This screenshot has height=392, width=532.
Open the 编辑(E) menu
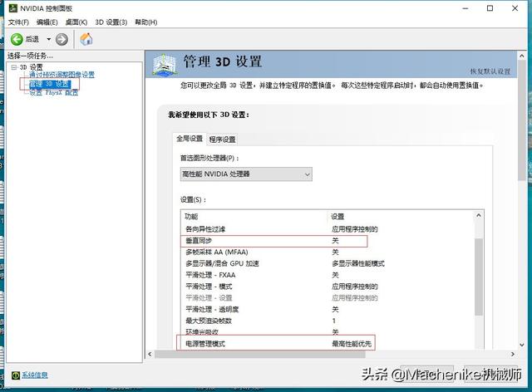(47, 22)
